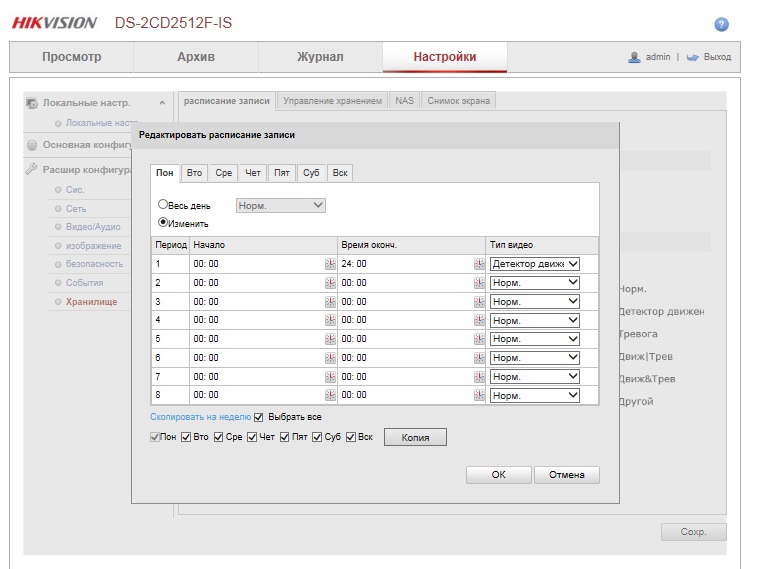Open the Управление хранением tab

[x=333, y=101]
